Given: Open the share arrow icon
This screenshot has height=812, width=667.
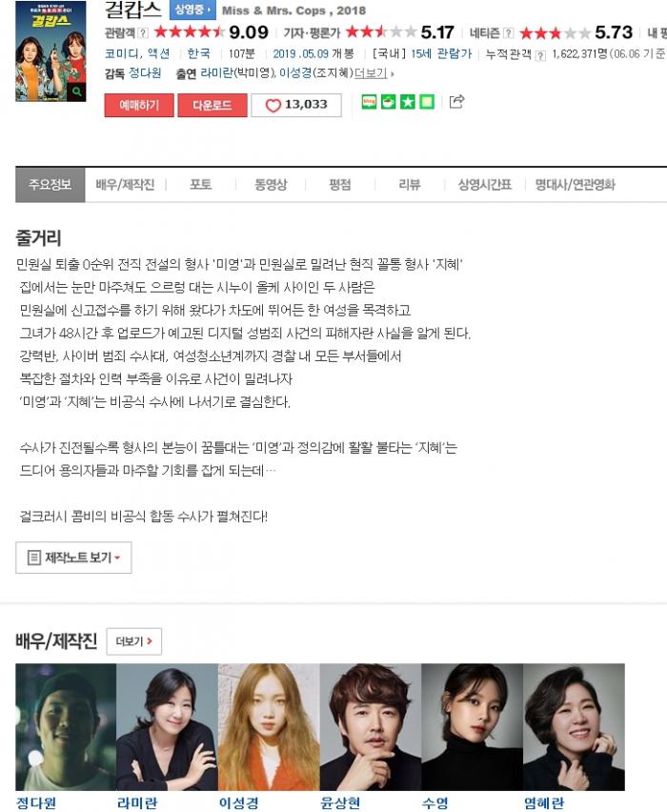Looking at the screenshot, I should click(456, 101).
